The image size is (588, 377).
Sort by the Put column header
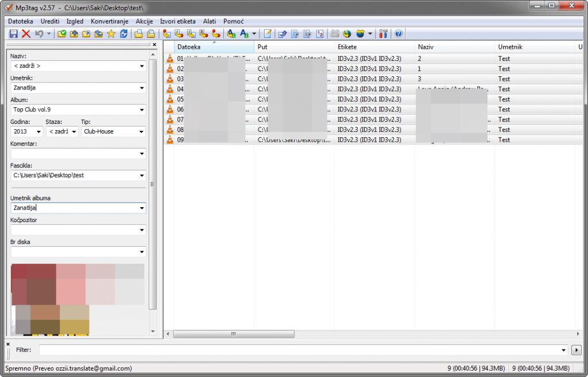click(295, 47)
